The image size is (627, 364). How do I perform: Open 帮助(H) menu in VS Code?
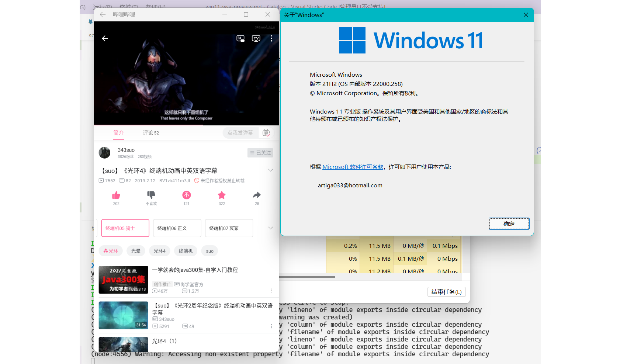point(156,7)
